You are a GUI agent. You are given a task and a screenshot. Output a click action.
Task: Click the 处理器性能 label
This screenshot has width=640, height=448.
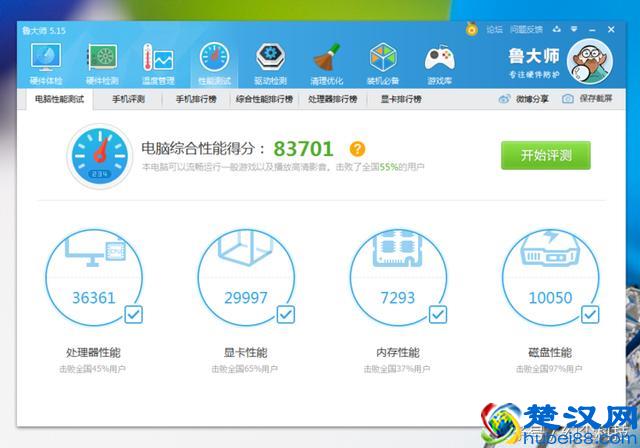point(93,353)
